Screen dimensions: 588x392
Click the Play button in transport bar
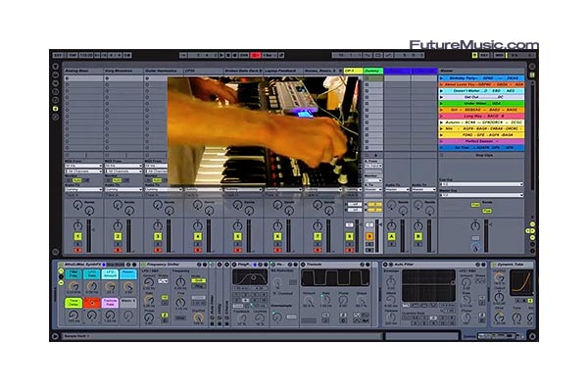point(221,55)
